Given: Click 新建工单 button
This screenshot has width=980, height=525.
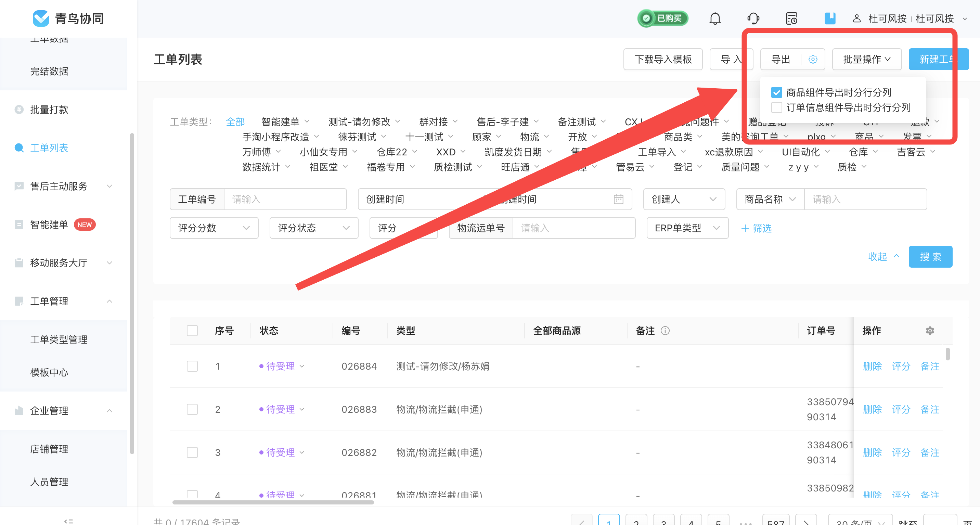Looking at the screenshot, I should (938, 59).
